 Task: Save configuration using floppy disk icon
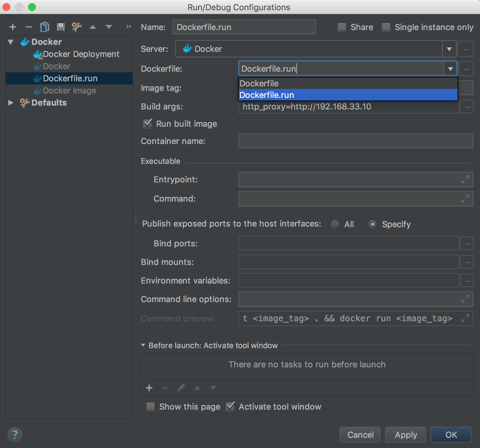pos(61,27)
